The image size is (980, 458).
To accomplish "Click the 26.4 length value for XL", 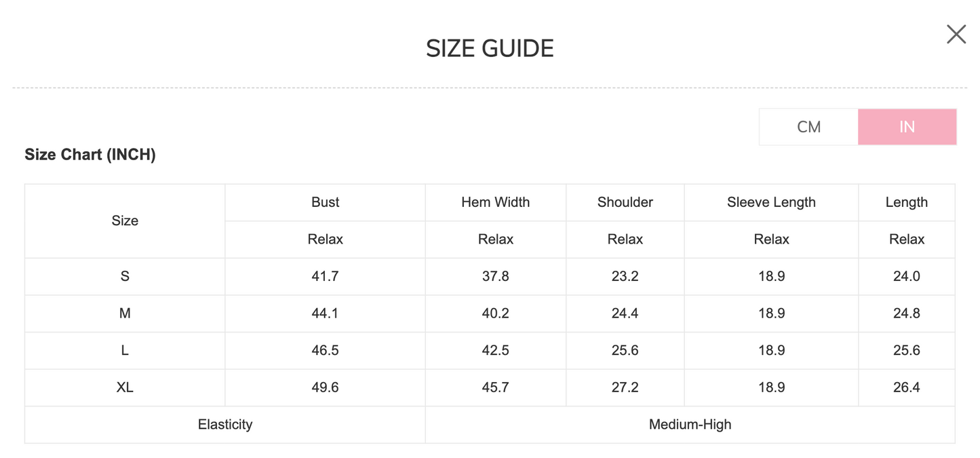I will click(907, 387).
